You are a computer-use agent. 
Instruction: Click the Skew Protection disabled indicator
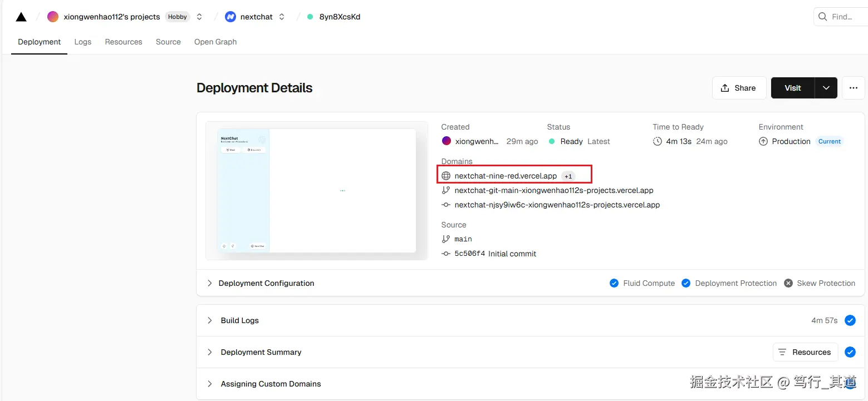coord(788,283)
